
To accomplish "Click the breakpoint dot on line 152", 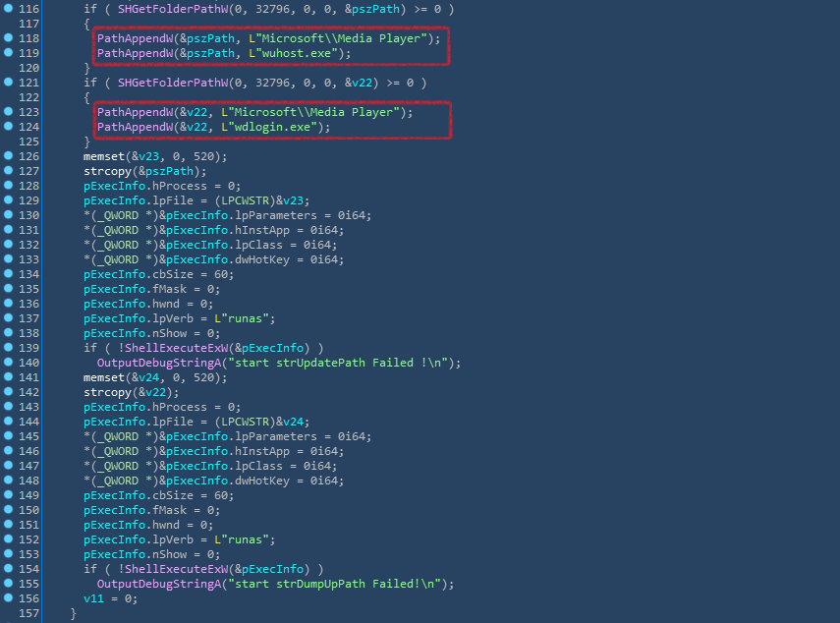I will 8,538.
